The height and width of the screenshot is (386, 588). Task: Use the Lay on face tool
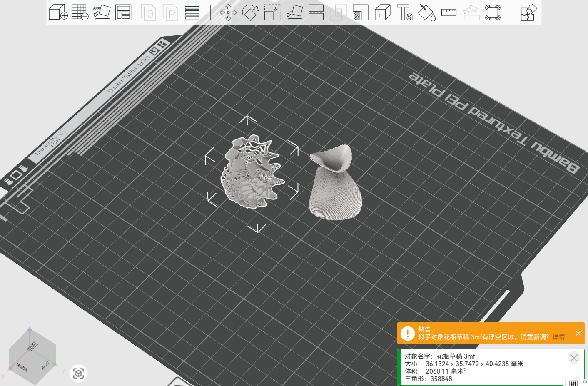(x=294, y=12)
